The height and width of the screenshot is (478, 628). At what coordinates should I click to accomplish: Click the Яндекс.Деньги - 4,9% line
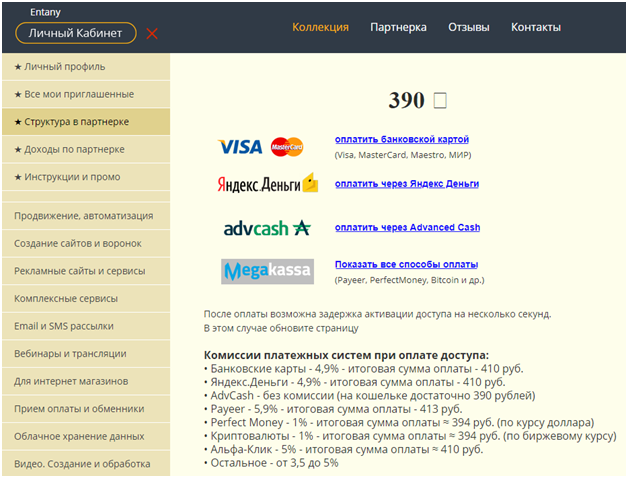pos(355,382)
